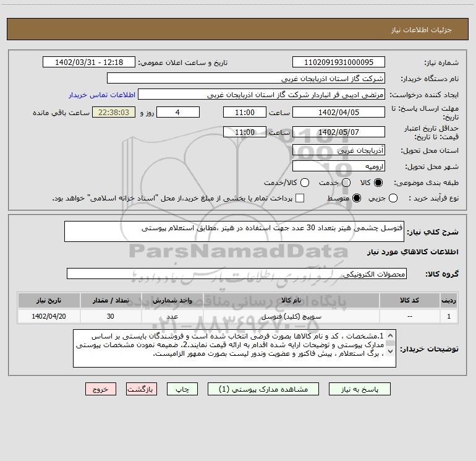Click the مشاهده مدارک پیوستی (1) button

(x=263, y=389)
